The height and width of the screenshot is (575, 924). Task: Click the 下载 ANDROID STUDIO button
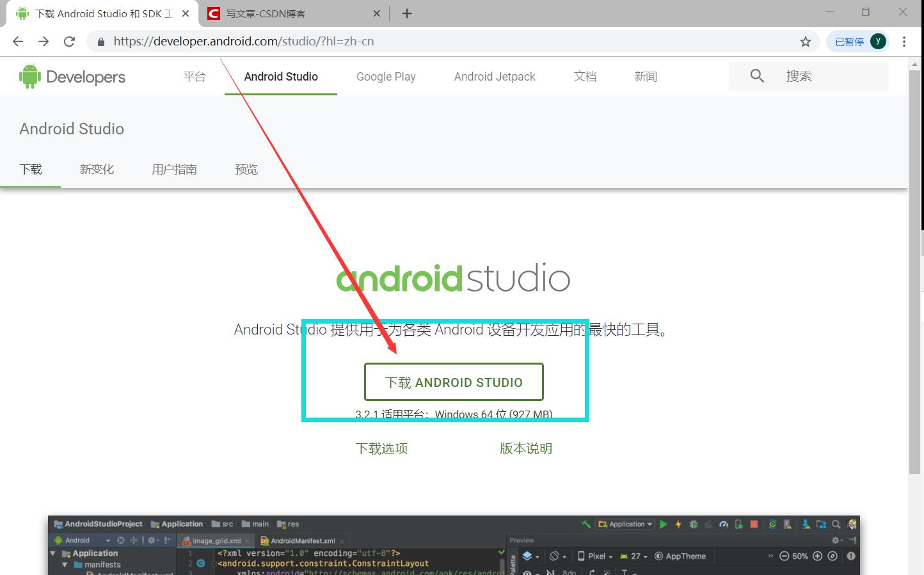click(x=454, y=382)
